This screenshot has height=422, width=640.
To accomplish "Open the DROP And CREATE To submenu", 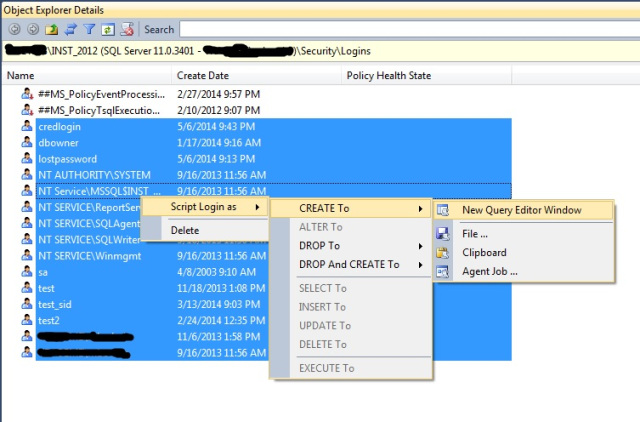I will (x=351, y=264).
